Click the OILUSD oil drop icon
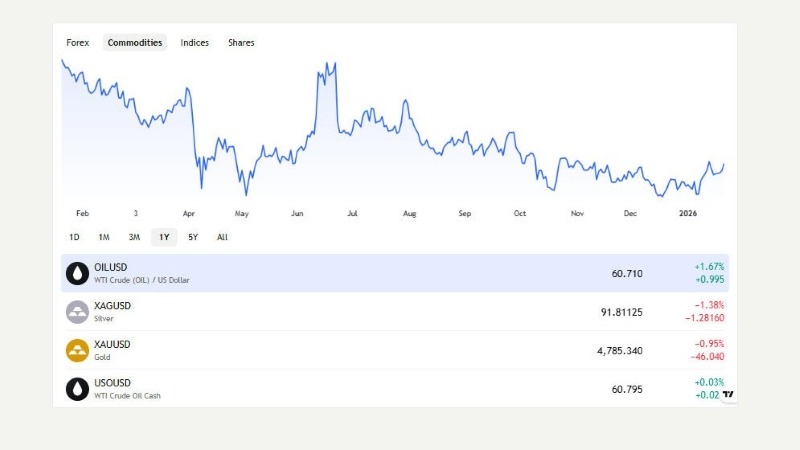Viewport: 800px width, 450px height. [x=77, y=273]
